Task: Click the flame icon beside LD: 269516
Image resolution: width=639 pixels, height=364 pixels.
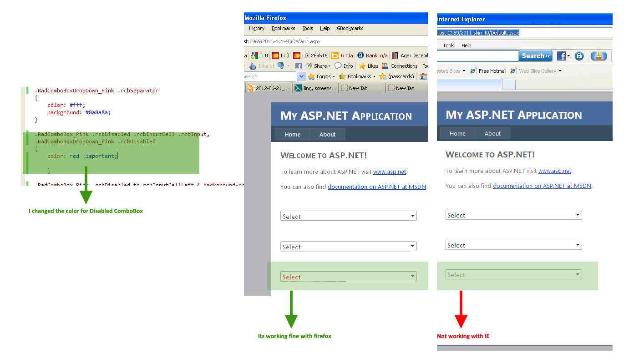Action: pyautogui.click(x=297, y=56)
